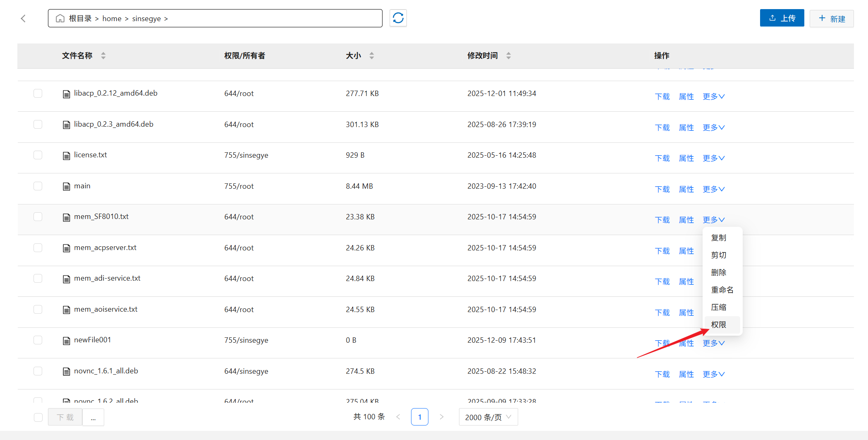The width and height of the screenshot is (868, 440).
Task: Open the 2000 条/页 page size dropdown
Action: point(488,417)
